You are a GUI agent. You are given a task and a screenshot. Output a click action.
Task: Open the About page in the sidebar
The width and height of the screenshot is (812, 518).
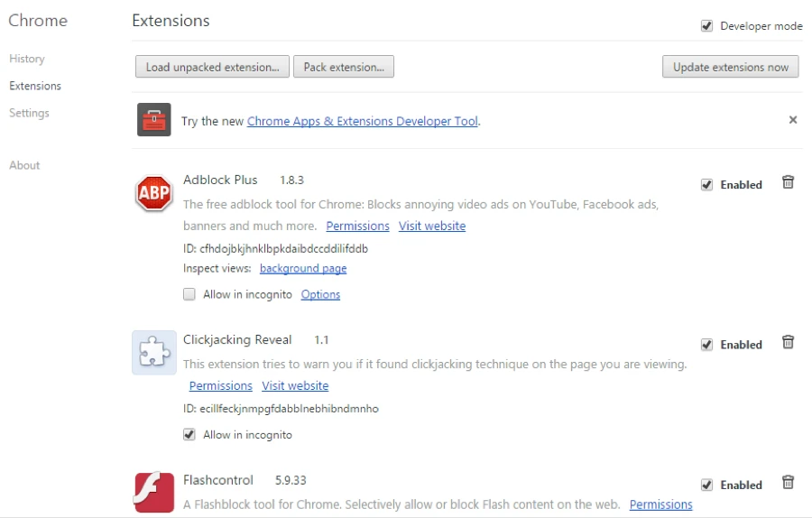pyautogui.click(x=24, y=165)
